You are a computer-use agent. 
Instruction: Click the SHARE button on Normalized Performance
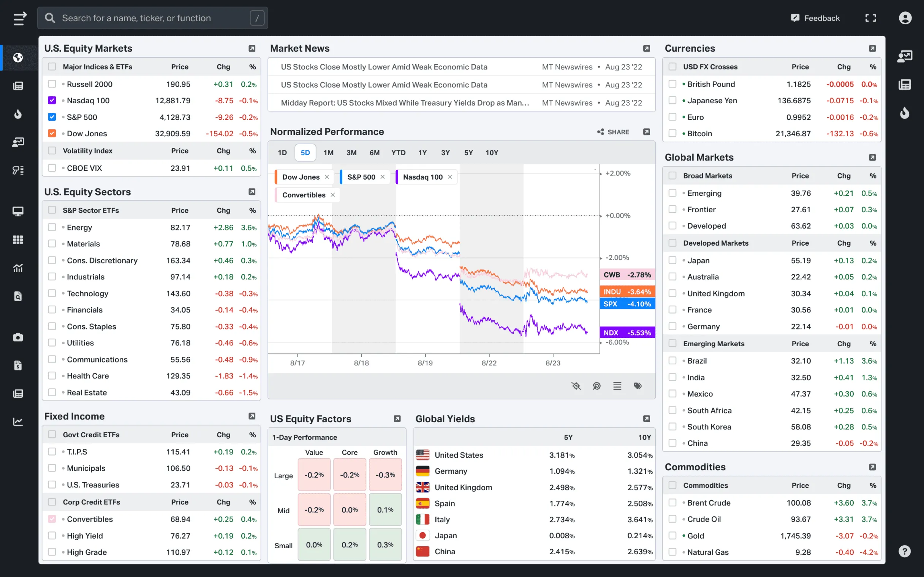tap(613, 132)
